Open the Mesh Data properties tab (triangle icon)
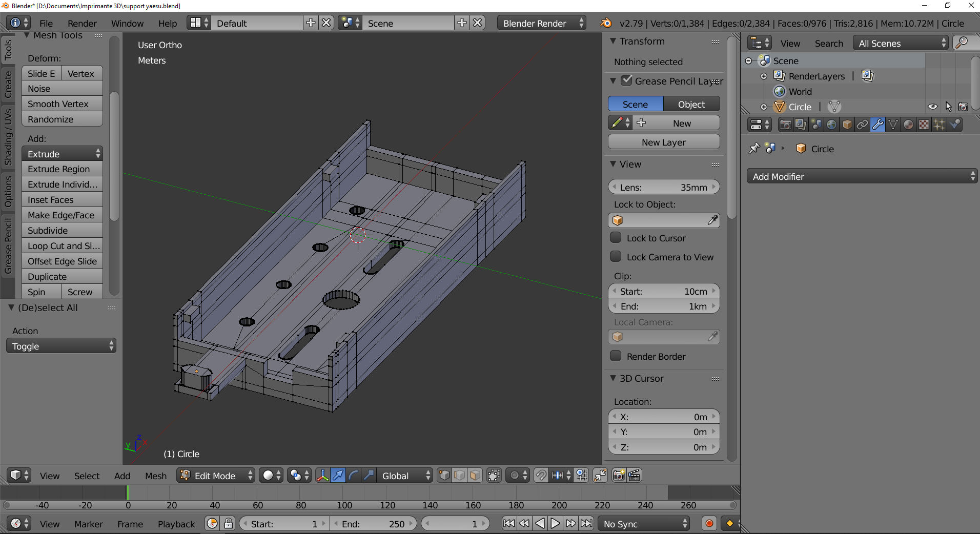 893,125
